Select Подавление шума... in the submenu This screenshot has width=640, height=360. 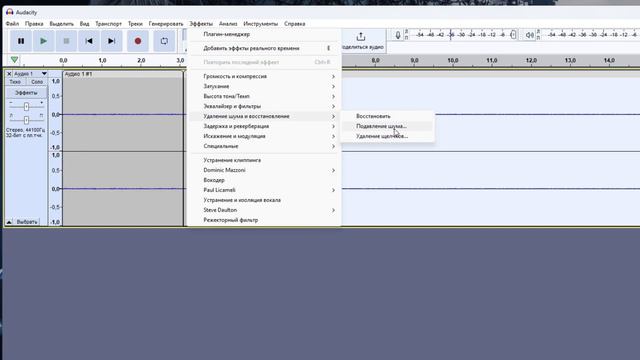[x=388, y=126]
